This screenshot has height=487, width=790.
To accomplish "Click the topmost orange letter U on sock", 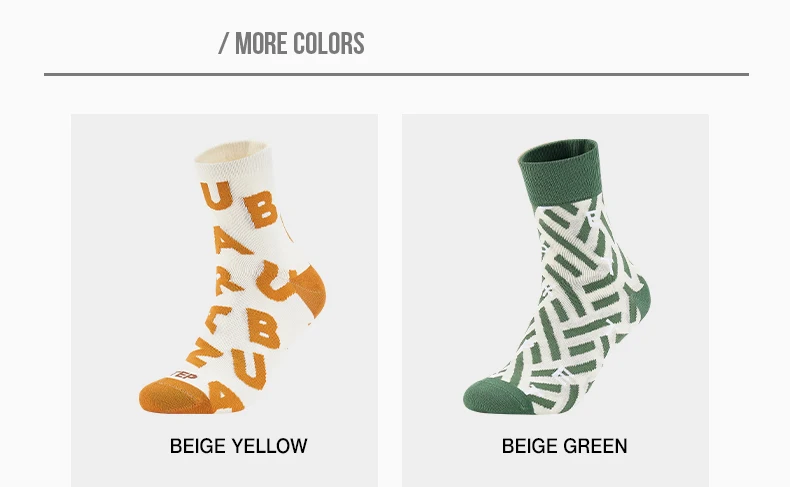I will 214,194.
